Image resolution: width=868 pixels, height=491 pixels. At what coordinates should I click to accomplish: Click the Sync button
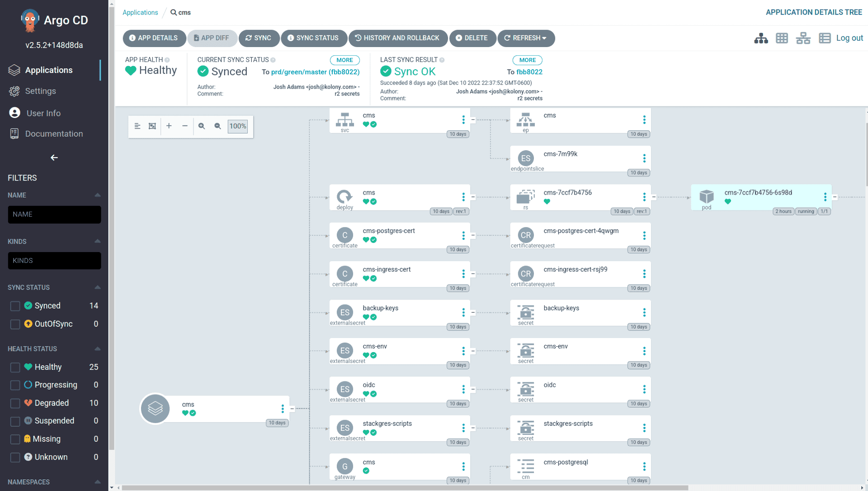coord(259,38)
